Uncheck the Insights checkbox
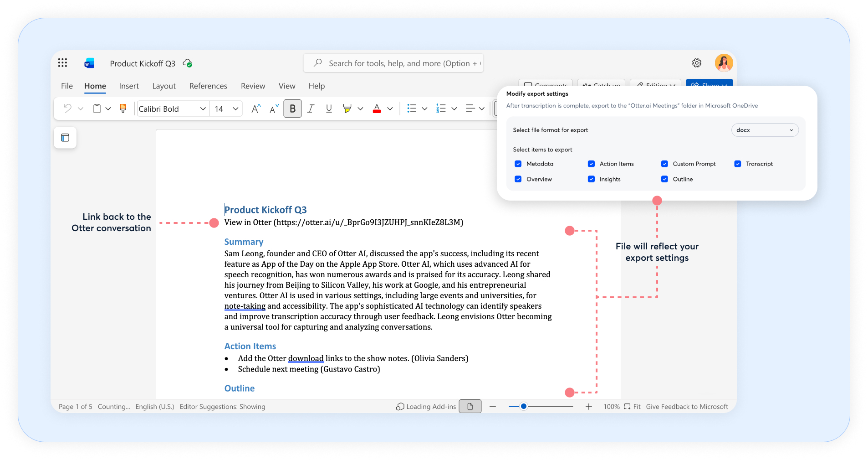This screenshot has height=460, width=868. coord(591,179)
